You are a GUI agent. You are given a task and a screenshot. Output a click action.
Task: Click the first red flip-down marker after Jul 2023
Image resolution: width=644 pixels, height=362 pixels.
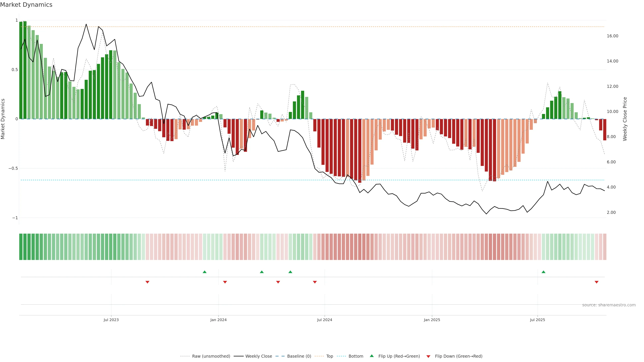148,282
